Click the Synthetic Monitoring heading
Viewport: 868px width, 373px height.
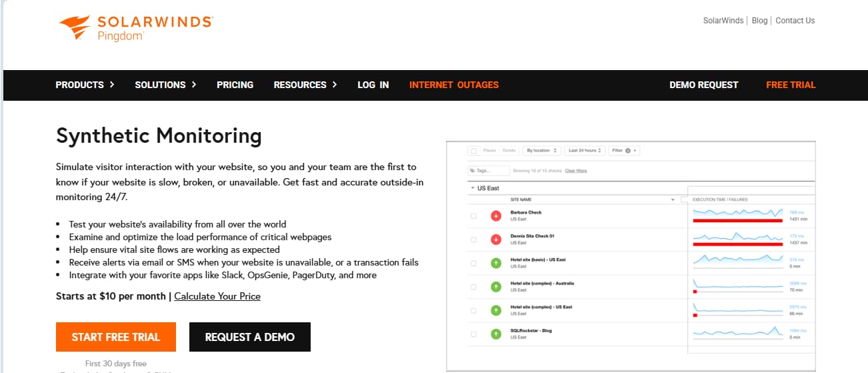[159, 136]
